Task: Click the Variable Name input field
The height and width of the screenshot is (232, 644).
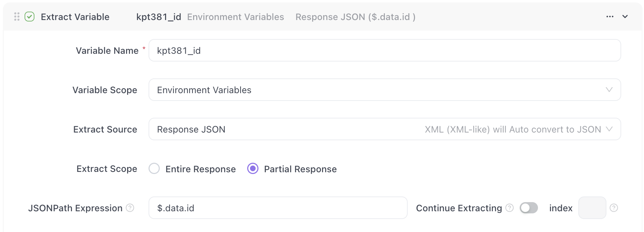Action: coord(385,50)
